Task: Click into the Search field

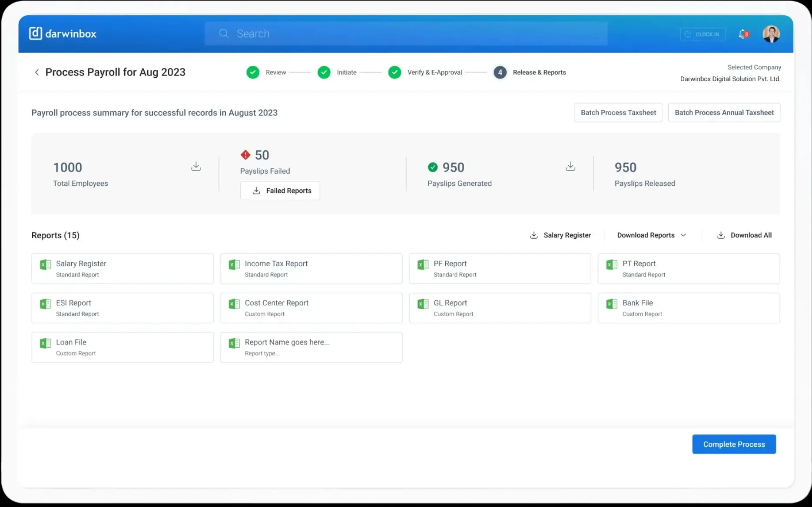Action: 406,33
